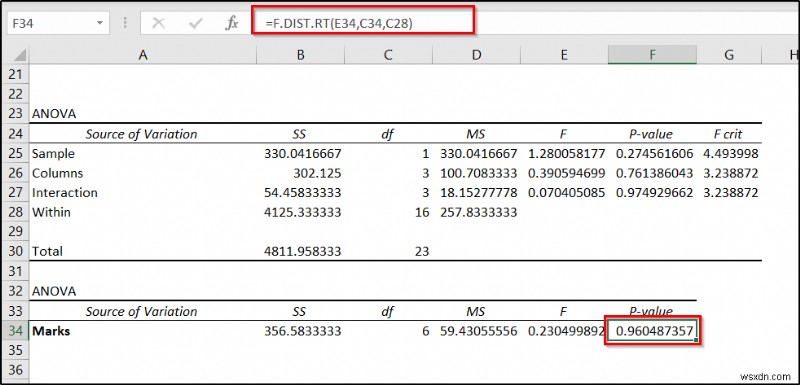Image resolution: width=800 pixels, height=385 pixels.
Task: Select column A header
Action: coord(143,55)
